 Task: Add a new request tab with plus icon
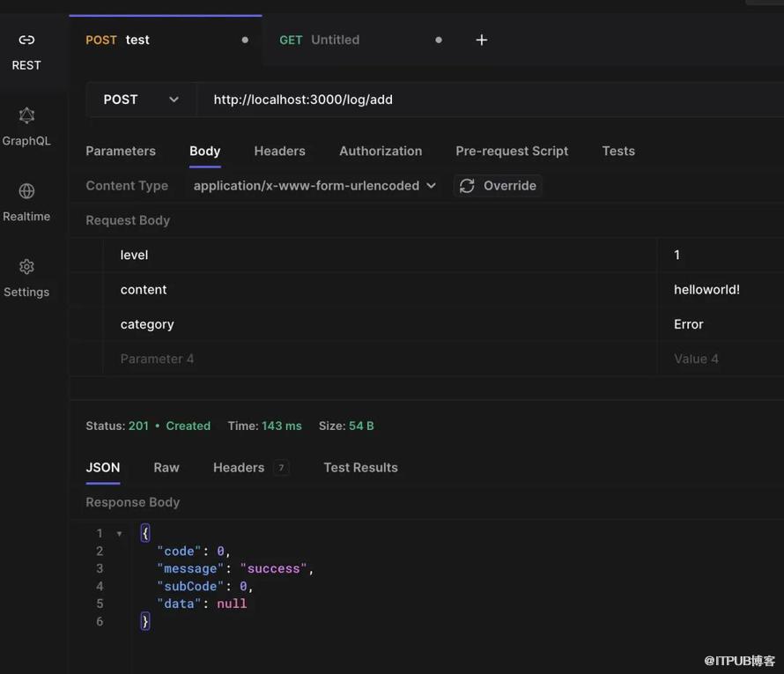[481, 40]
